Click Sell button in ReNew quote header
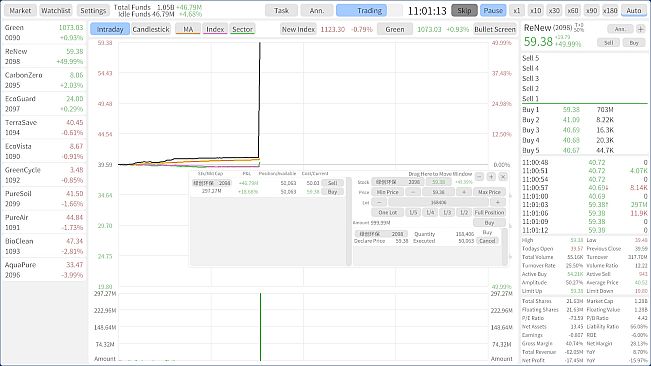The height and width of the screenshot is (366, 651). (x=608, y=42)
